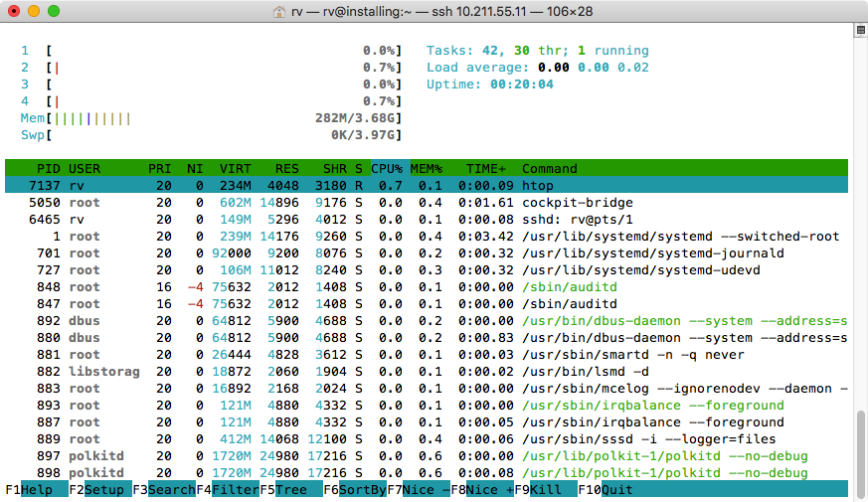Click the F1 Help function key
The height and width of the screenshot is (502, 868).
coord(37,490)
